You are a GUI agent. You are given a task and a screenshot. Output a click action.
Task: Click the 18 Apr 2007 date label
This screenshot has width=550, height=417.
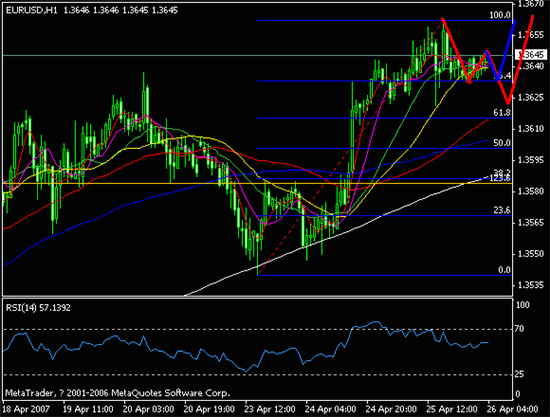tap(26, 409)
